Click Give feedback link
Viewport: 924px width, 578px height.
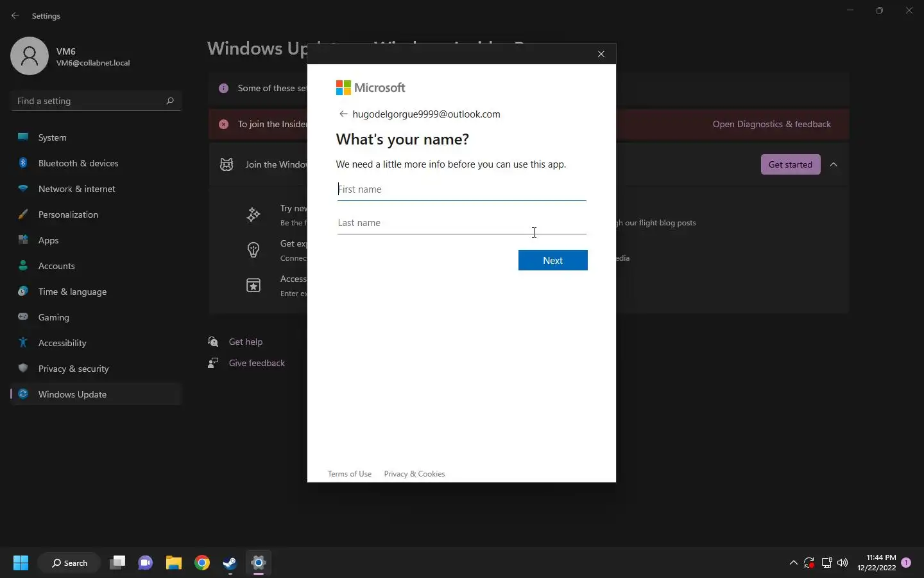[x=257, y=363]
